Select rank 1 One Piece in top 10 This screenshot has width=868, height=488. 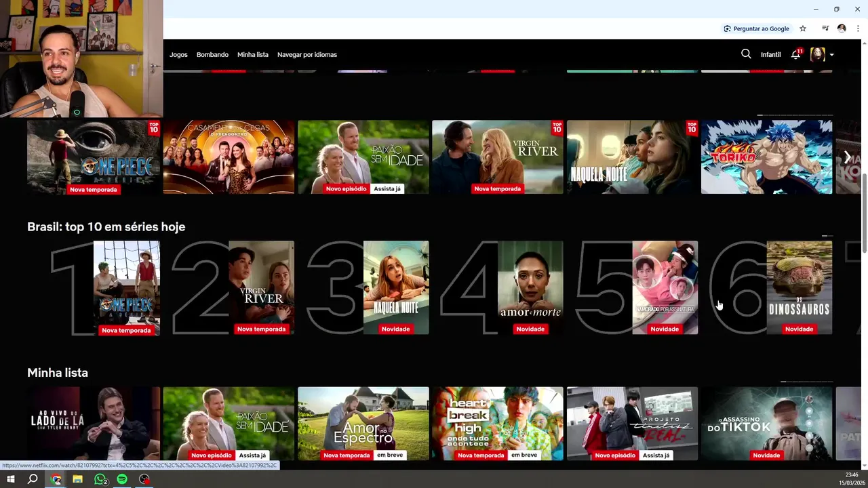(x=126, y=288)
